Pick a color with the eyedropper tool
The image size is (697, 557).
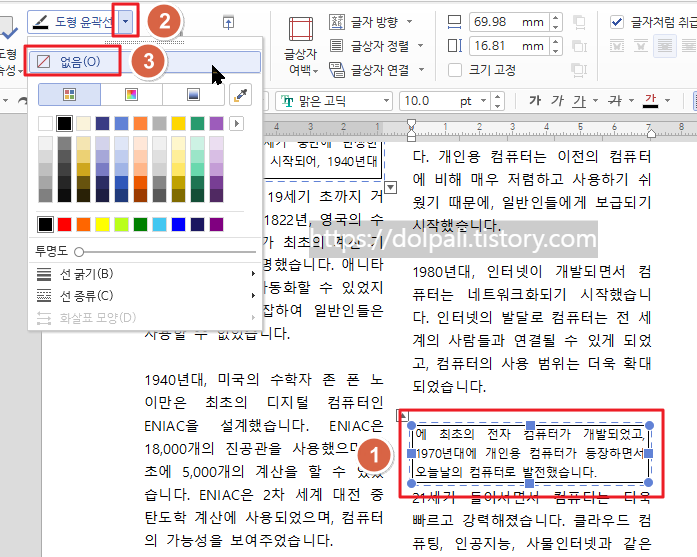click(x=240, y=94)
